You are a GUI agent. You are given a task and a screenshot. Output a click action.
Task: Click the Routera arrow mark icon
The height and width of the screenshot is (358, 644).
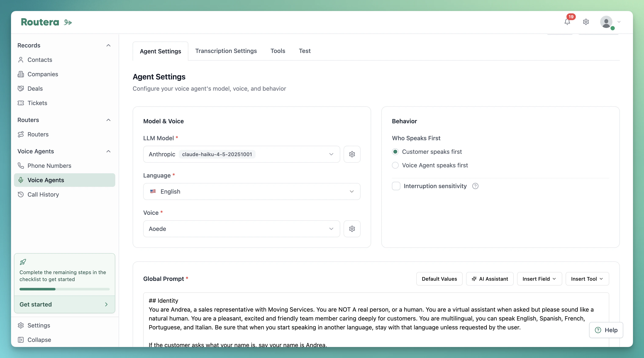point(68,22)
